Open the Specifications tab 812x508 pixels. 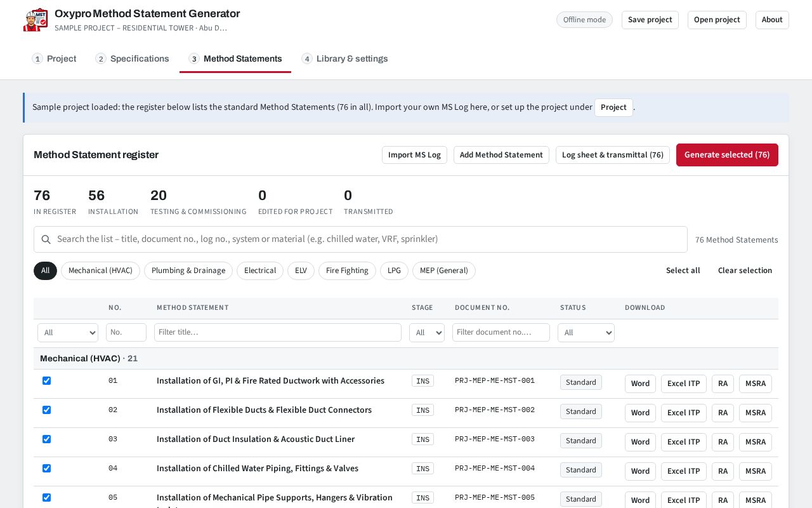tap(133, 58)
